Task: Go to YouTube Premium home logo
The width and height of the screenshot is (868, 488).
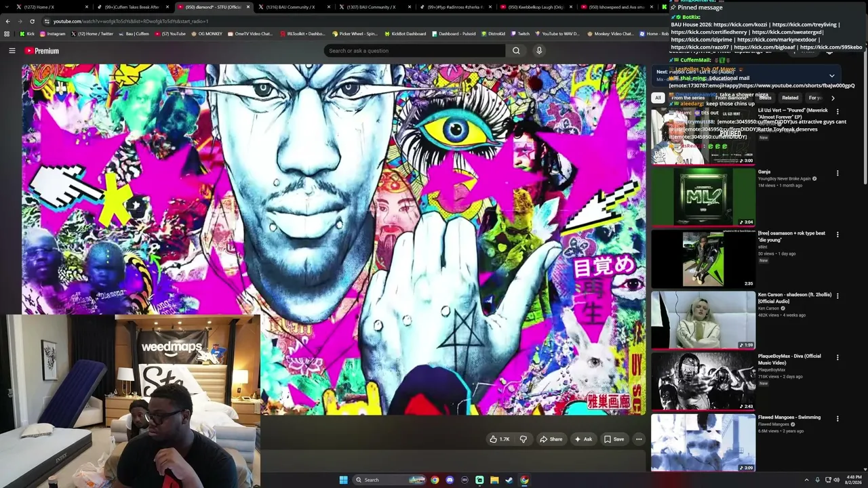Action: [x=42, y=51]
